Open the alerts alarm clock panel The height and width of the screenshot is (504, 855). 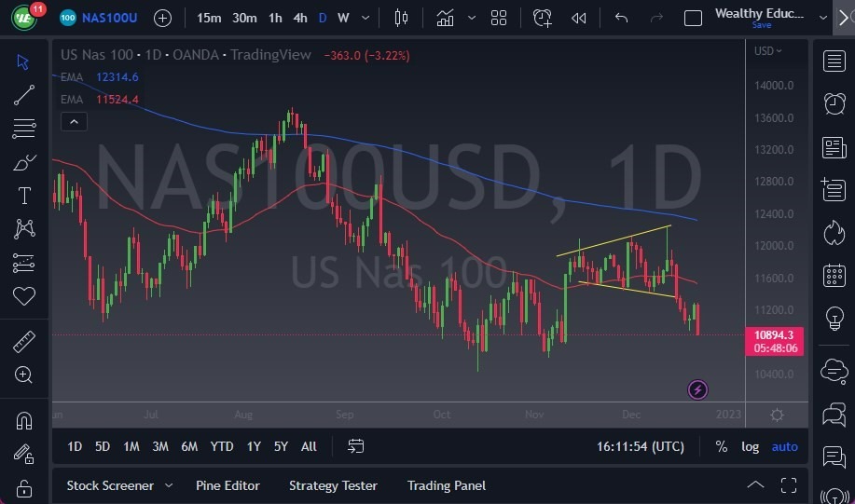coord(834,103)
